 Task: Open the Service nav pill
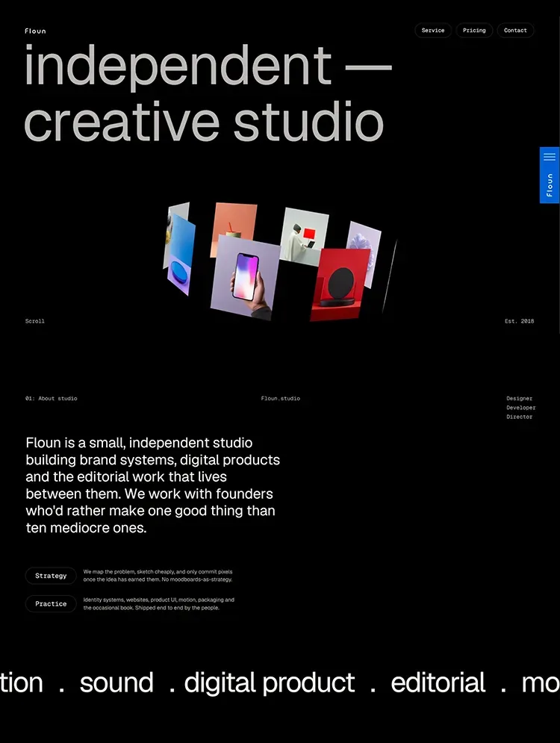pyautogui.click(x=433, y=31)
